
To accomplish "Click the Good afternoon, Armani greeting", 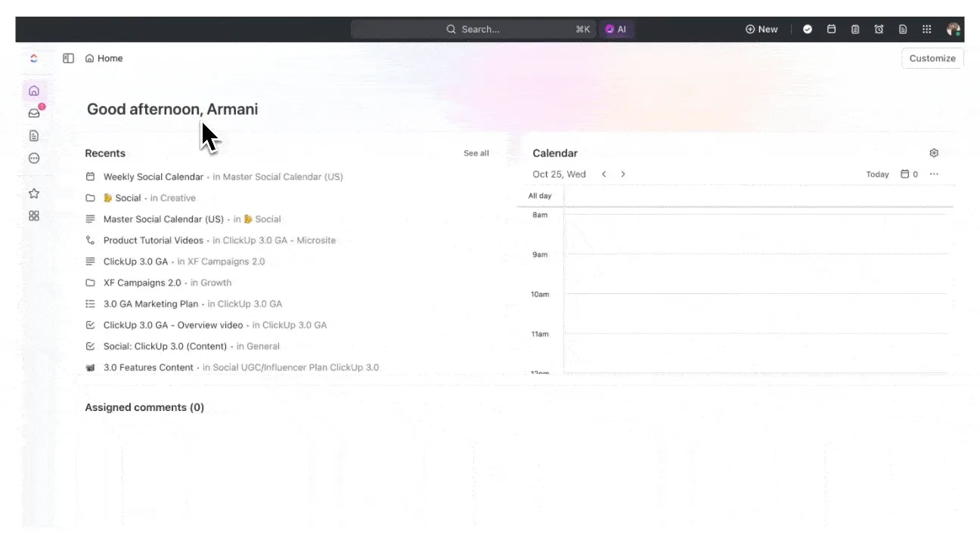I will tap(172, 109).
